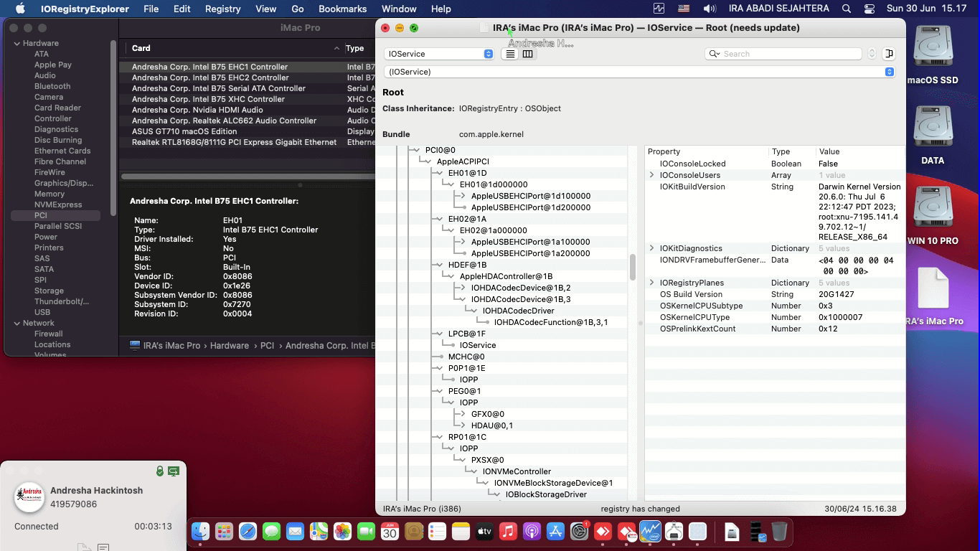Open Calendar from the Dock
This screenshot has width=980, height=551.
click(x=390, y=532)
